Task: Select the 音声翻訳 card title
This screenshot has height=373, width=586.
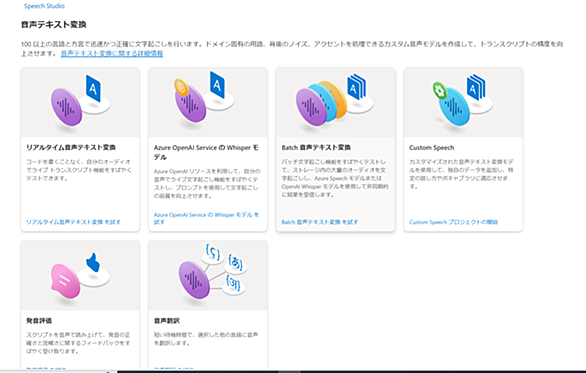Action: click(x=167, y=321)
